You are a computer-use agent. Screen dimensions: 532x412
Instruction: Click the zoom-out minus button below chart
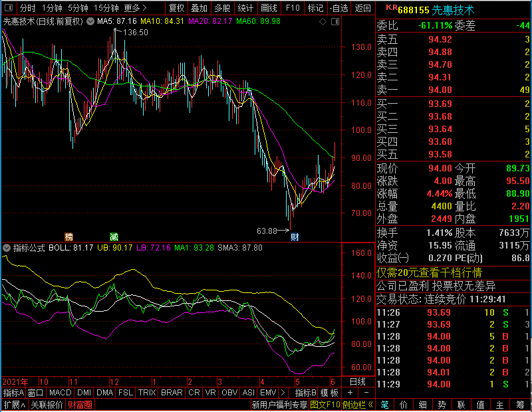[366, 393]
